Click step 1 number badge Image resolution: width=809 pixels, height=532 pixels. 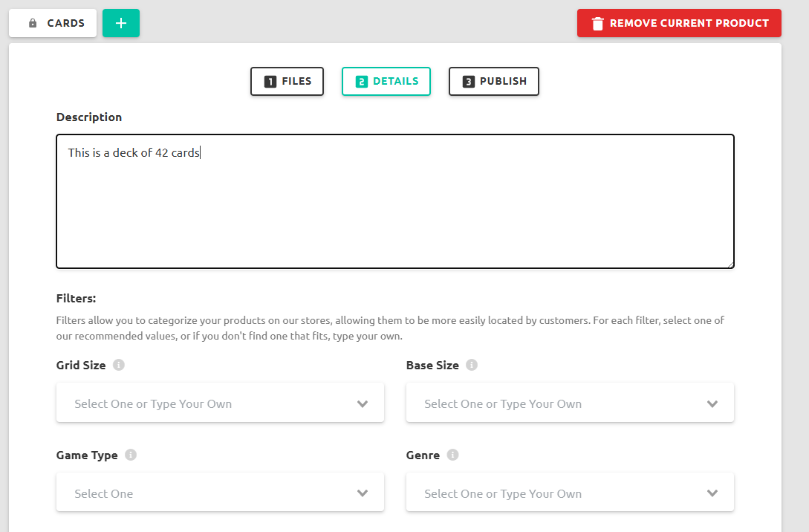click(270, 82)
